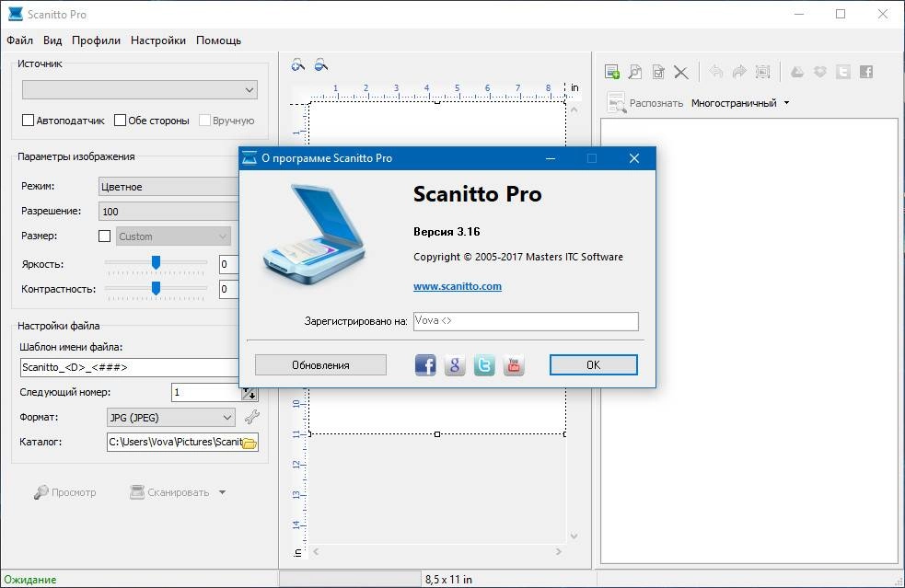
Task: Toggle the Вручную checkbox
Action: (204, 120)
